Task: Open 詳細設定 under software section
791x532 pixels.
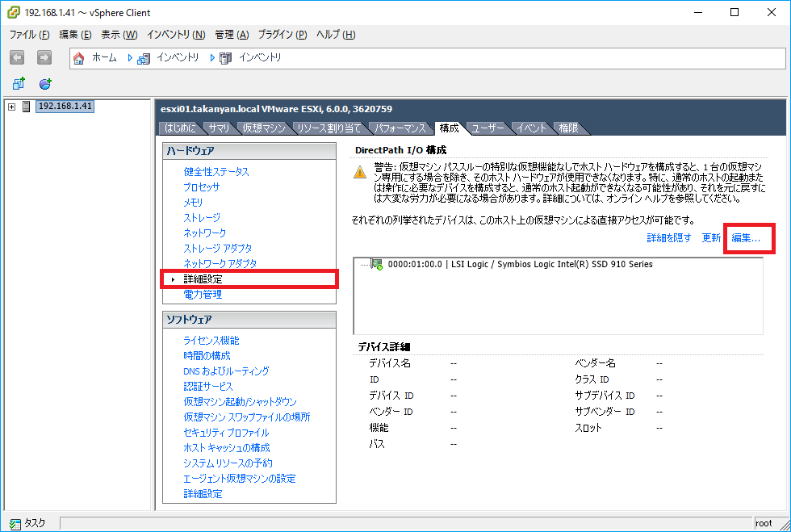Action: [x=203, y=493]
